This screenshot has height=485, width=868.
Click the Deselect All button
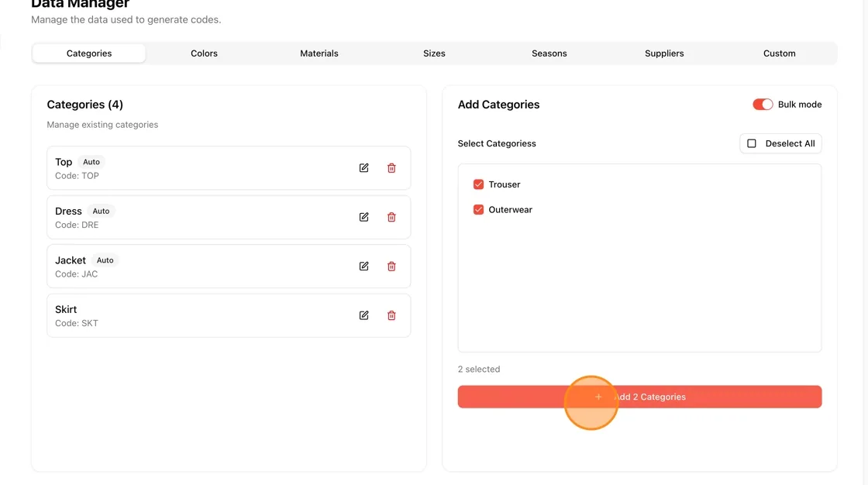coord(780,143)
